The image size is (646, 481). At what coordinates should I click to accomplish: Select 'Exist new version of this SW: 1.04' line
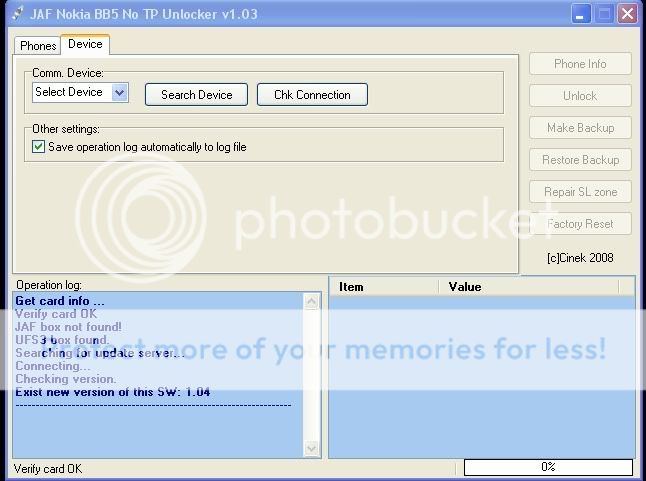[x=112, y=392]
